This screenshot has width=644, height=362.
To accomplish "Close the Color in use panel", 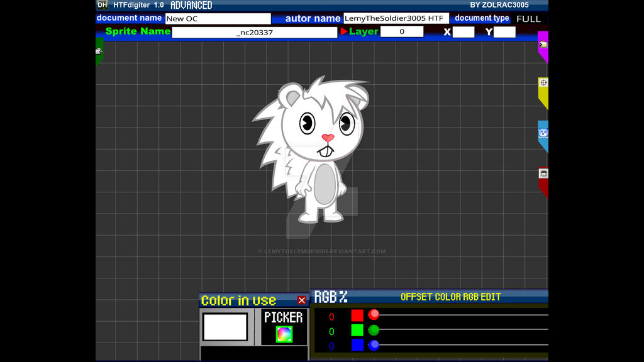I will coord(301,300).
